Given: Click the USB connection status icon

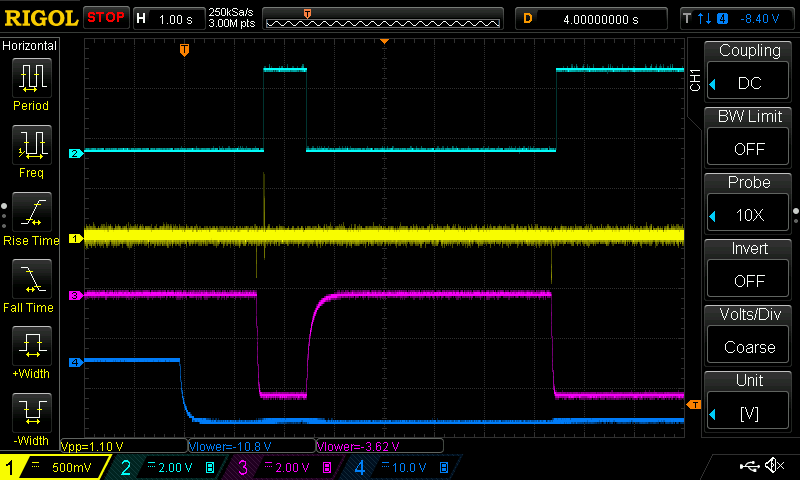Looking at the screenshot, I should (x=749, y=465).
